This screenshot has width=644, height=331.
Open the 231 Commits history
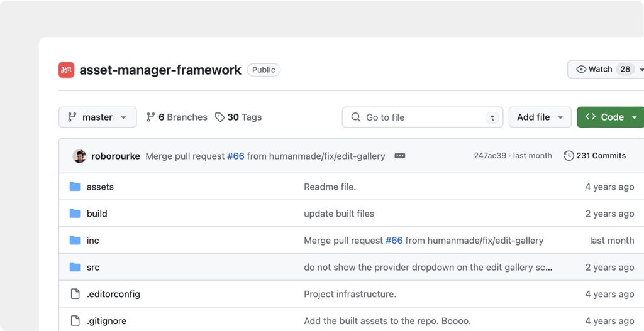594,156
